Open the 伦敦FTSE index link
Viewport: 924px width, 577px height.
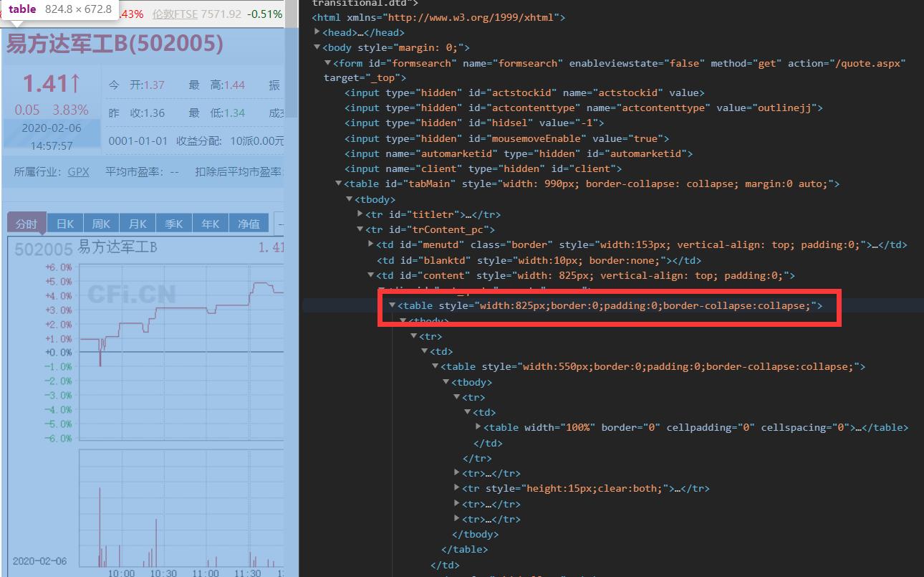[175, 14]
